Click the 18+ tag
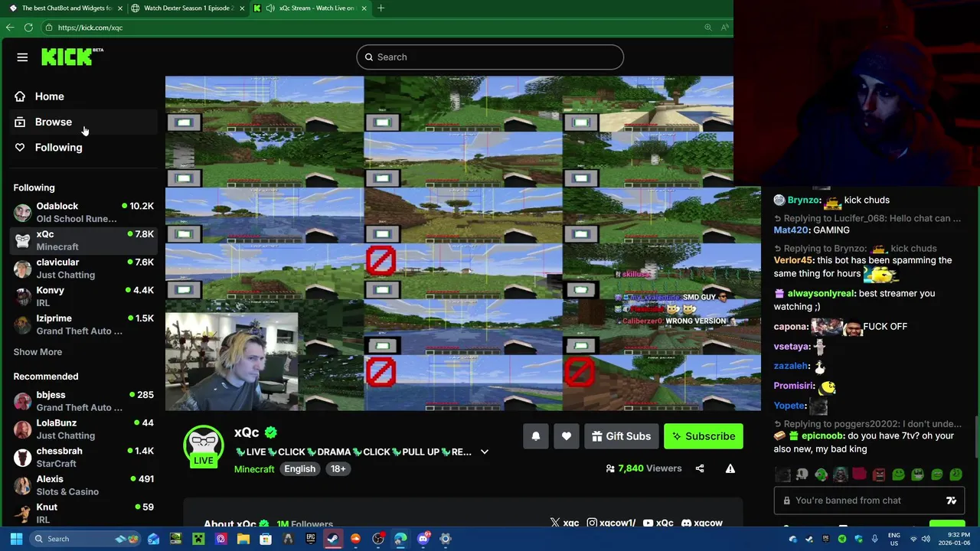 click(338, 469)
